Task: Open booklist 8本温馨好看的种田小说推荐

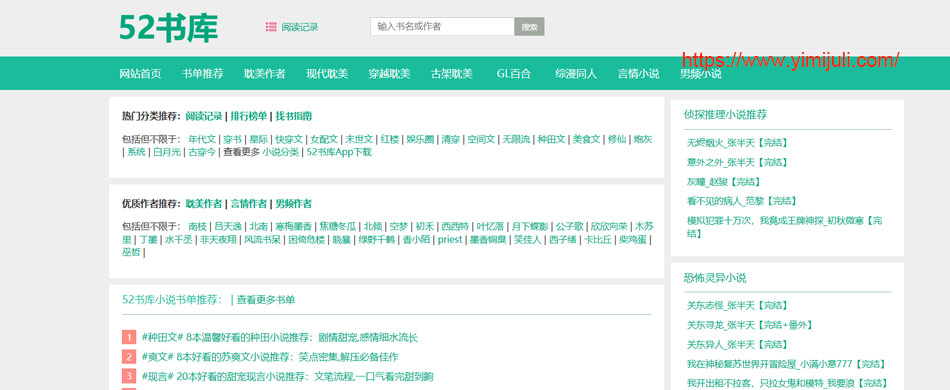Action: pyautogui.click(x=279, y=337)
